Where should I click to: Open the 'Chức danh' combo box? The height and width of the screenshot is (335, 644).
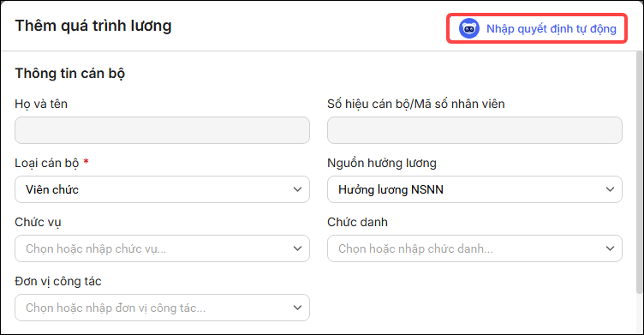click(474, 248)
